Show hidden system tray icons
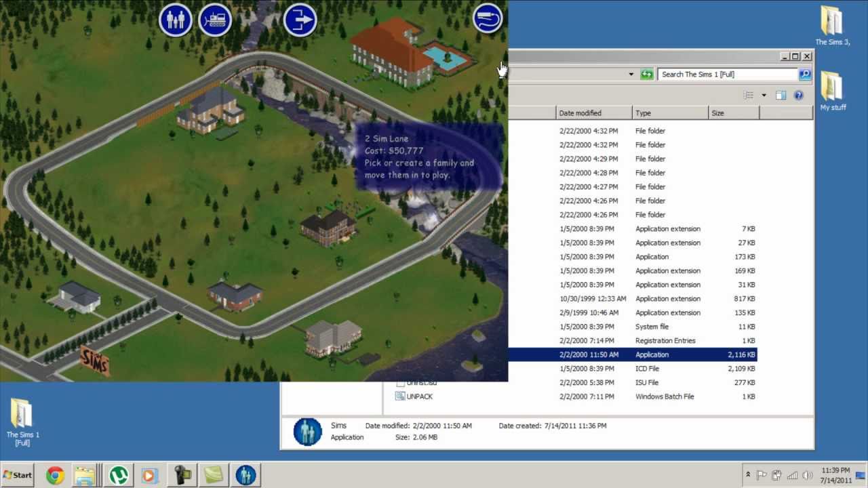This screenshot has width=868, height=488. [748, 475]
